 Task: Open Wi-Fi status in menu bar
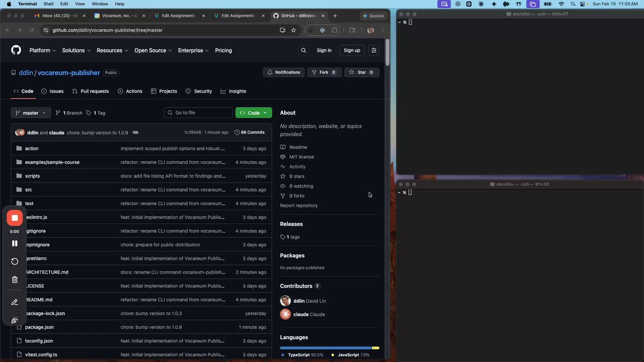point(561,4)
